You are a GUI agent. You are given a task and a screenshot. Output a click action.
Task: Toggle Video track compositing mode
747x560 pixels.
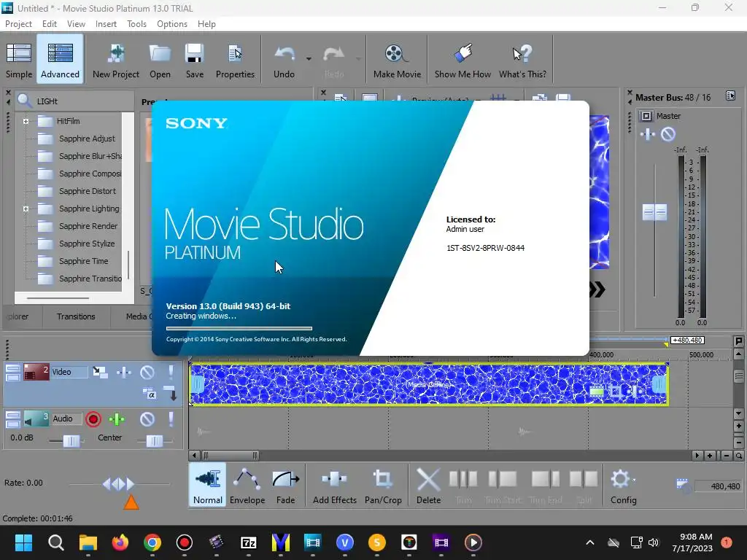click(150, 394)
